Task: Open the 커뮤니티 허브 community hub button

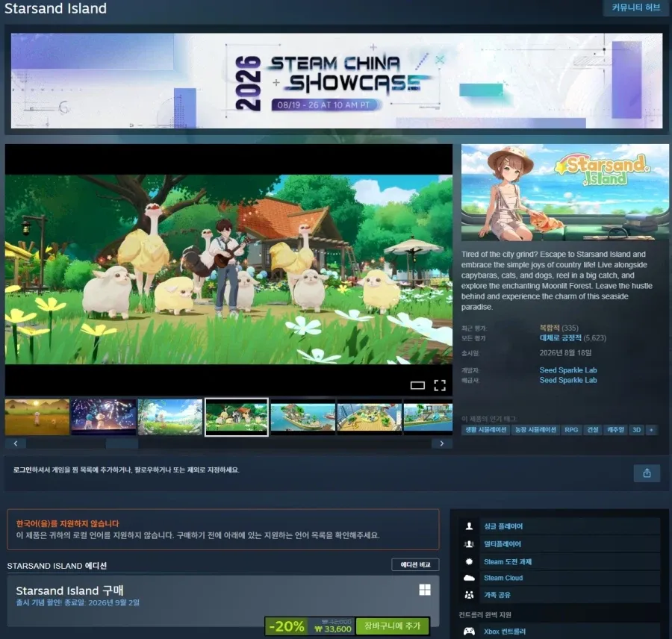Action: (x=636, y=7)
